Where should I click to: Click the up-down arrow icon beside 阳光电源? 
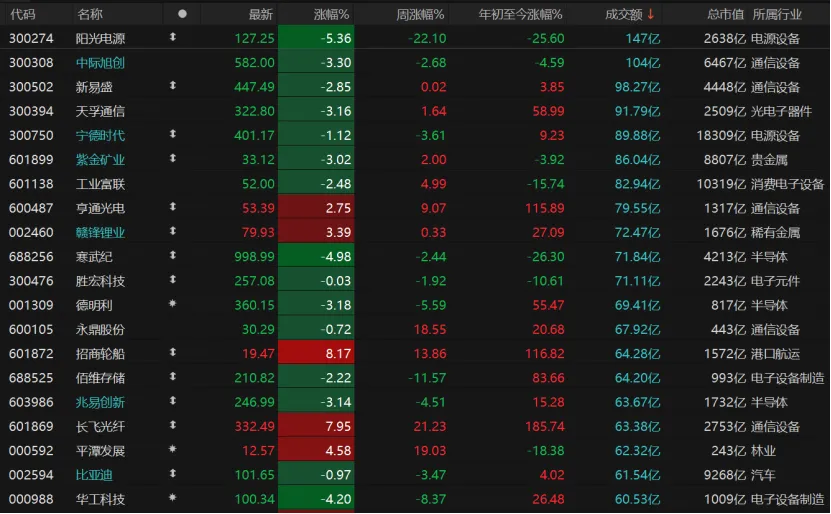[x=173, y=38]
